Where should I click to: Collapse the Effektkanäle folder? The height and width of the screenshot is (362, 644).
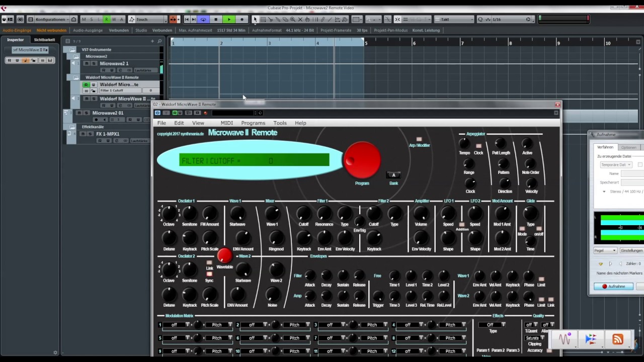point(72,127)
